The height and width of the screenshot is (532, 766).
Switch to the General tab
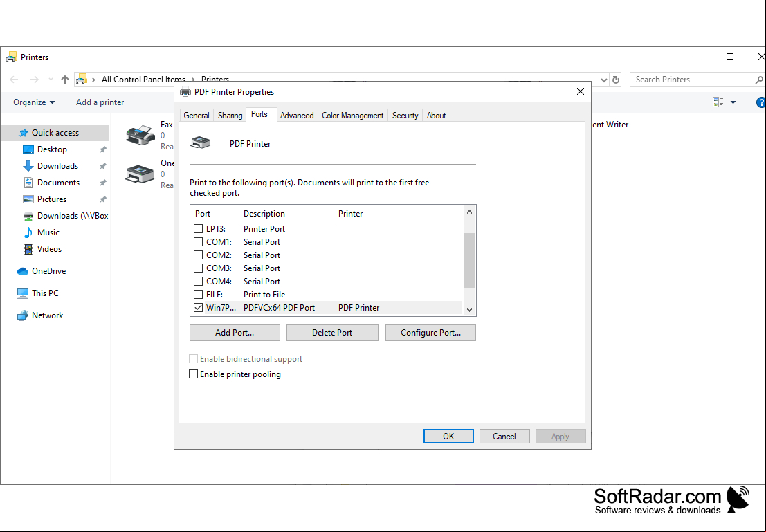pos(197,116)
